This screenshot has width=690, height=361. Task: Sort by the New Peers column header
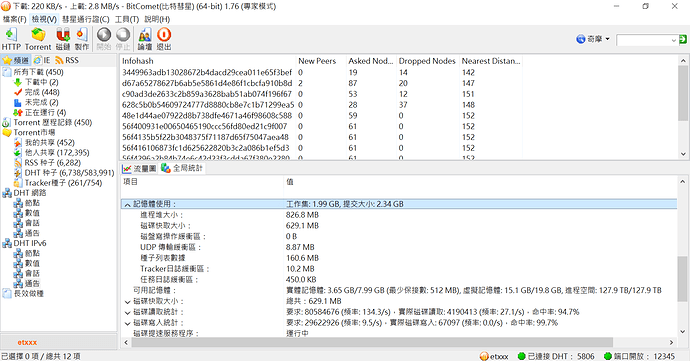(320, 61)
